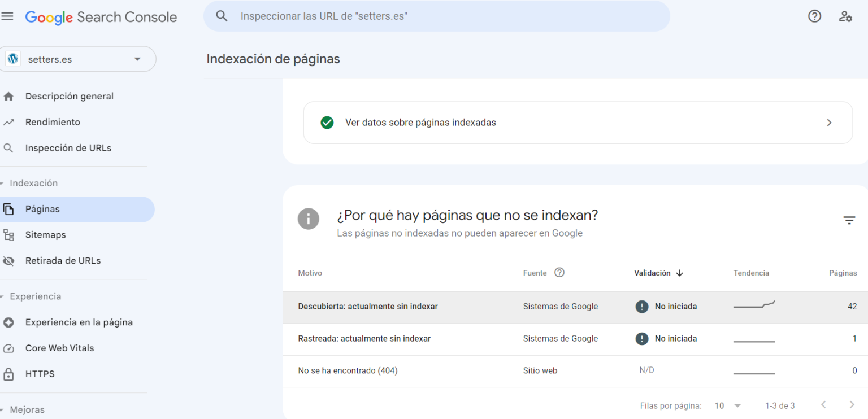Open user and permissions settings icon
This screenshot has width=868, height=419.
(845, 16)
